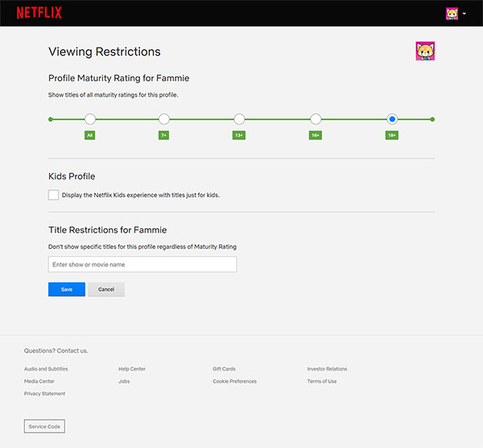The height and width of the screenshot is (448, 483).
Task: Cancel the viewing restriction changes
Action: (106, 289)
